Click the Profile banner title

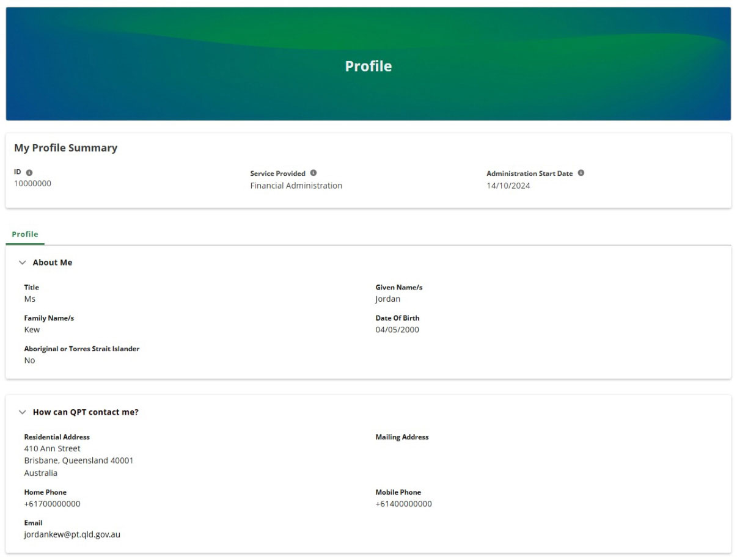click(368, 66)
